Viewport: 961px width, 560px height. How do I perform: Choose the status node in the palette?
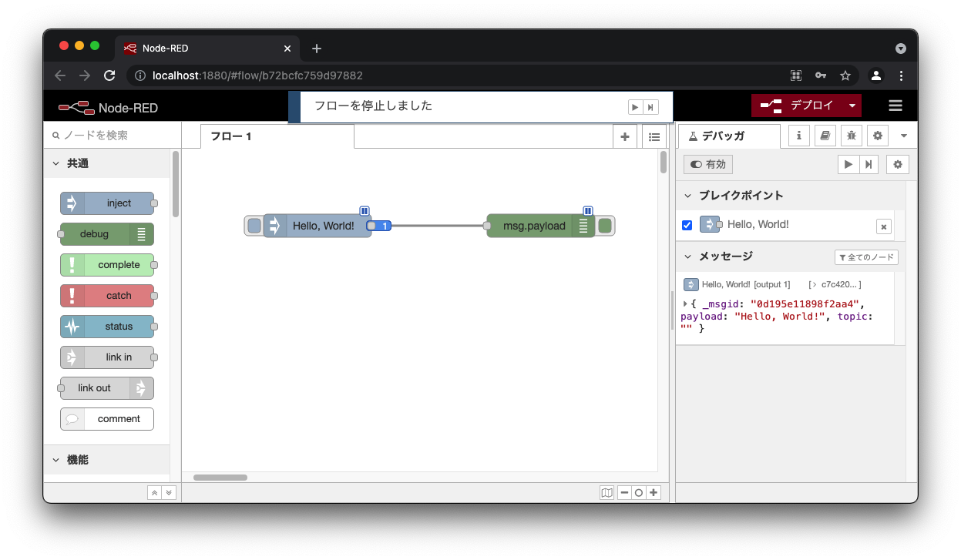(107, 327)
